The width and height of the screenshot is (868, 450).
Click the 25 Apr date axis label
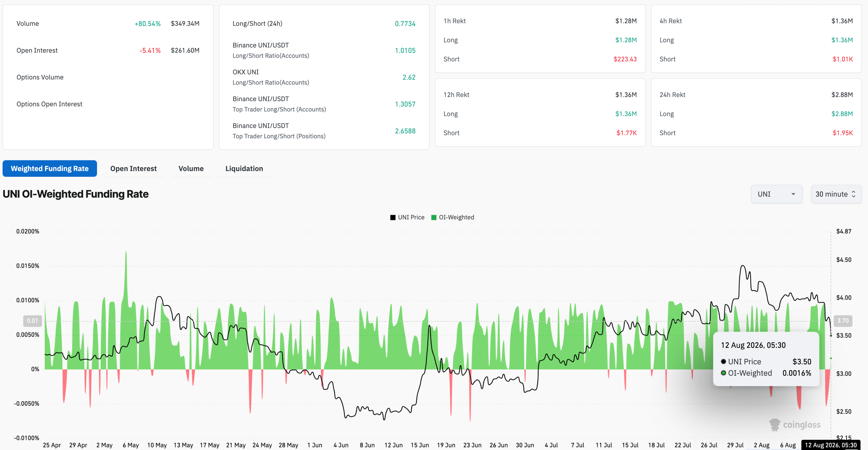point(52,445)
